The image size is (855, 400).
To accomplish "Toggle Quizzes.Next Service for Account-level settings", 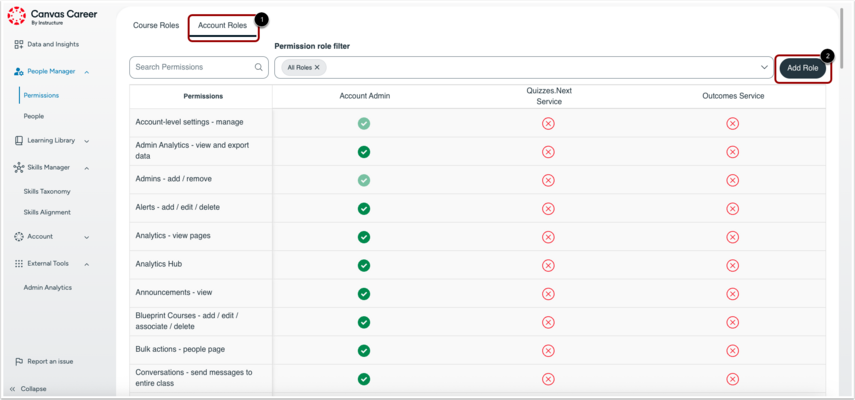I will coord(548,124).
